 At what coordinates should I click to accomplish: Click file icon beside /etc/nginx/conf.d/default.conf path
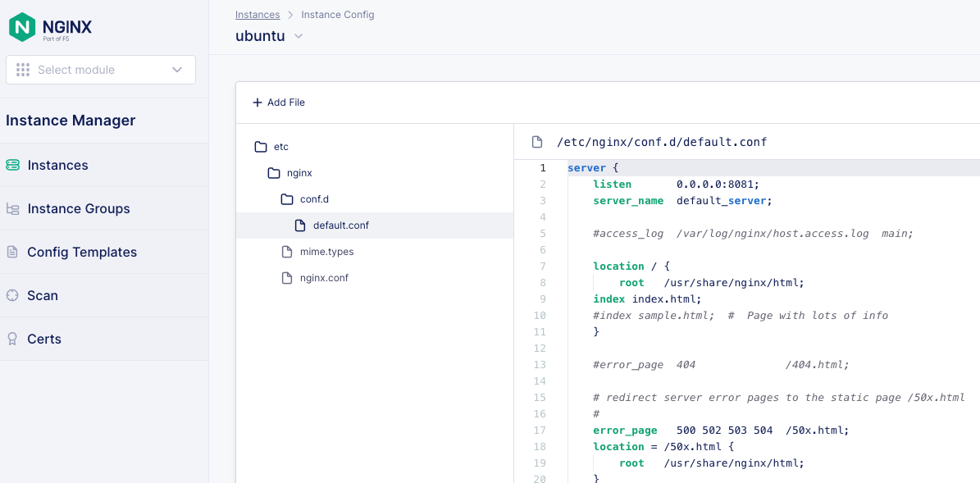tap(537, 143)
